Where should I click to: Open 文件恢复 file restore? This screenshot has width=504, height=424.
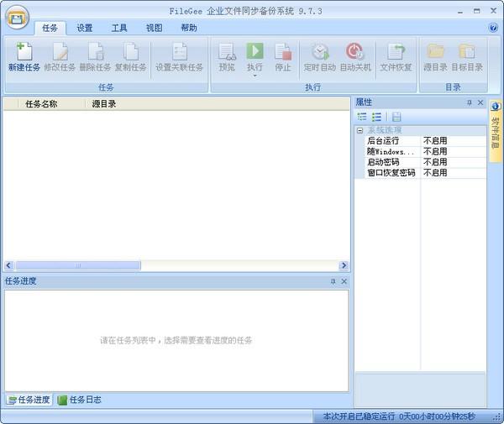point(396,57)
